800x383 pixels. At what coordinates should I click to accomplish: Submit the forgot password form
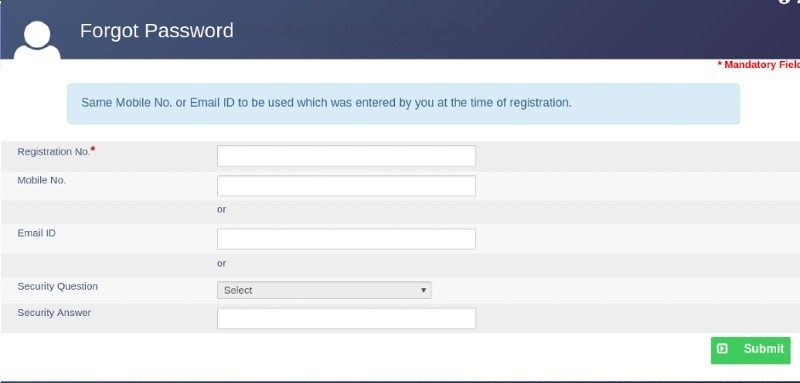click(x=751, y=350)
